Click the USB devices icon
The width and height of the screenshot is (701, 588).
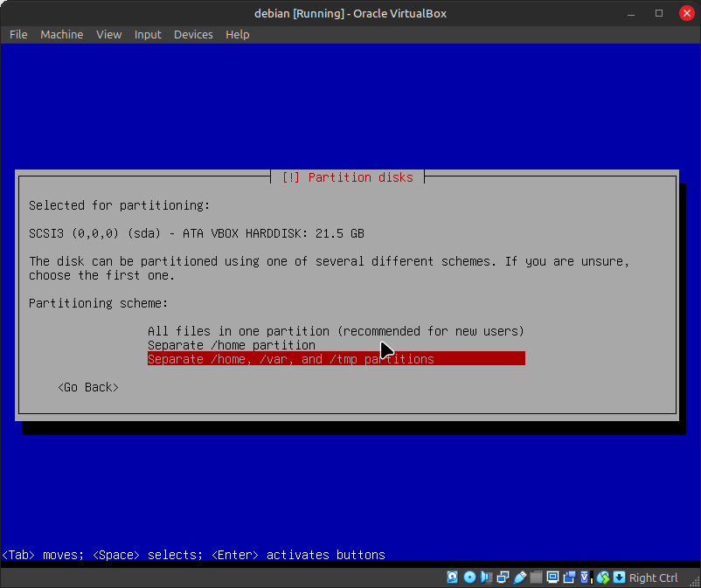519,578
